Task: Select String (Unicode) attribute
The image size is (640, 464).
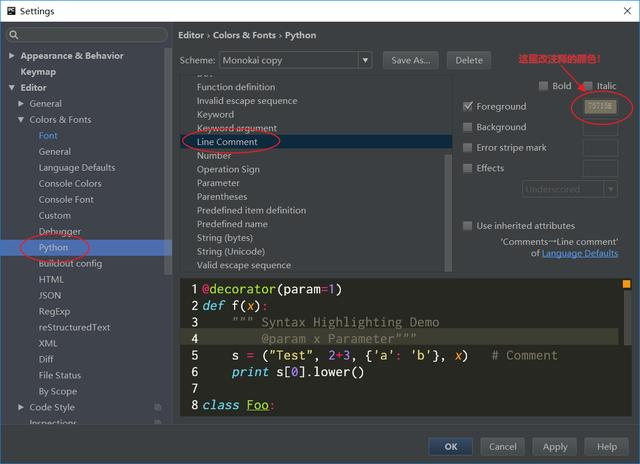Action: (231, 251)
